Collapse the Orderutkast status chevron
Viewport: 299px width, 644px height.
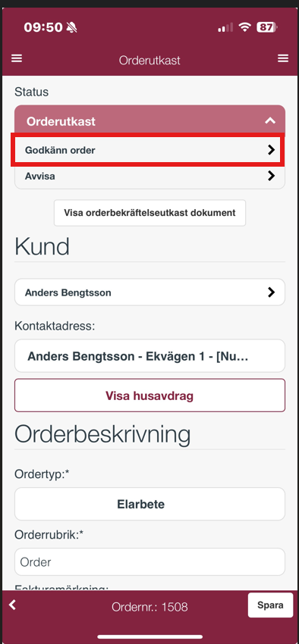point(270,120)
